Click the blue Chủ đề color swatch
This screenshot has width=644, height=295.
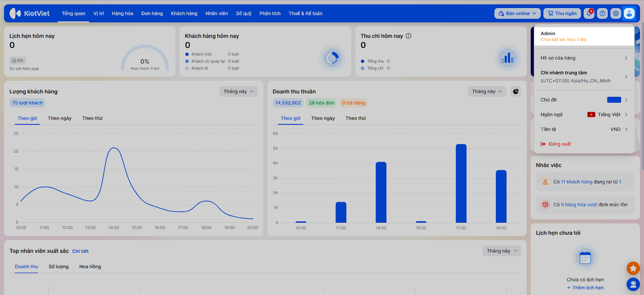point(614,100)
